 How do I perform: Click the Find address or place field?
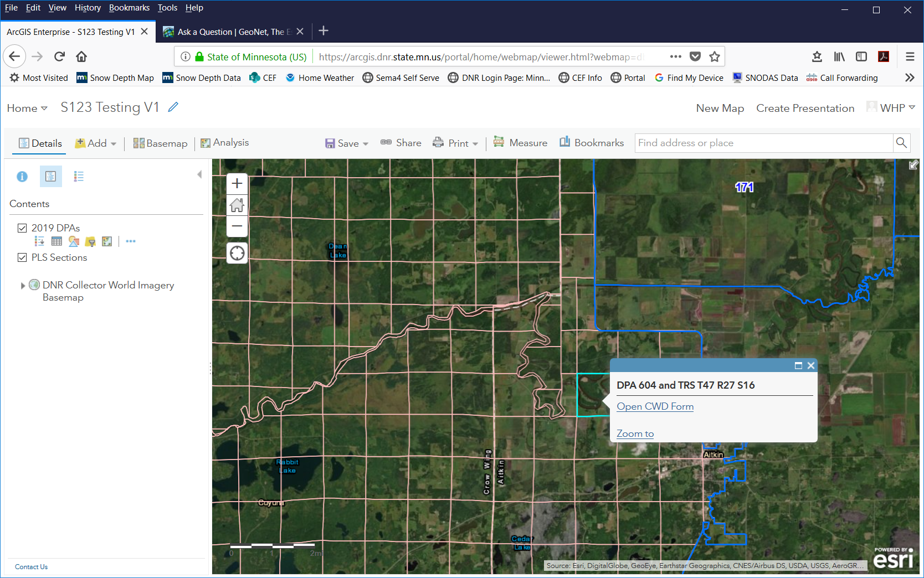763,143
